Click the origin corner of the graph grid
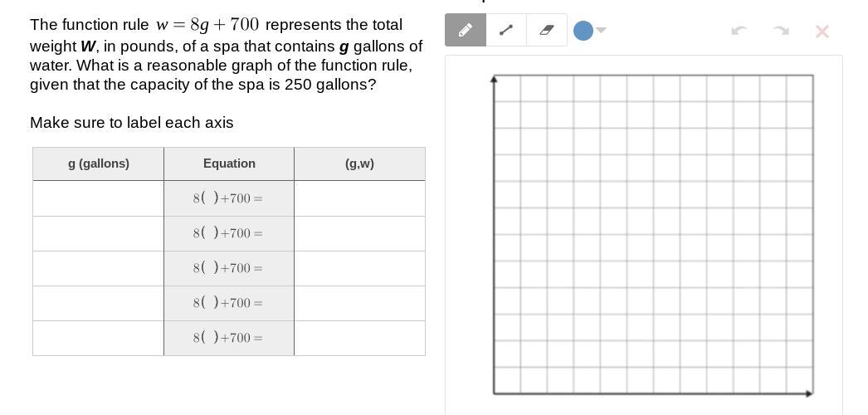868x415 pixels. click(495, 393)
